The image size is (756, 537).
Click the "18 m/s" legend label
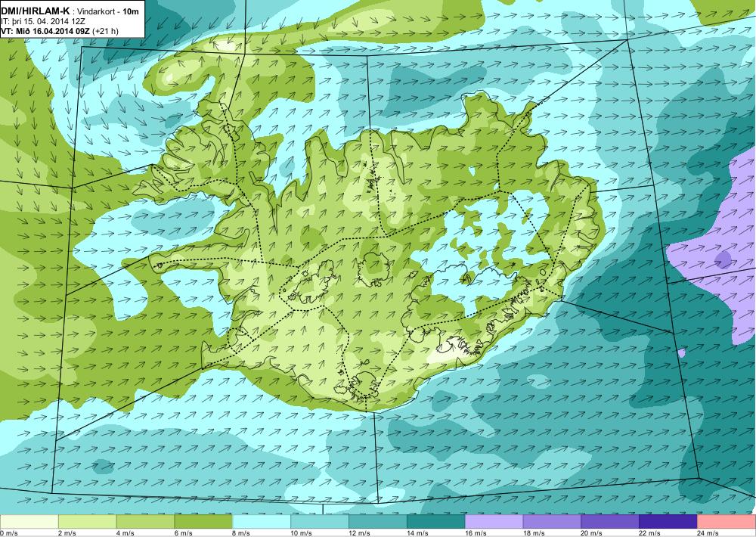coord(534,533)
